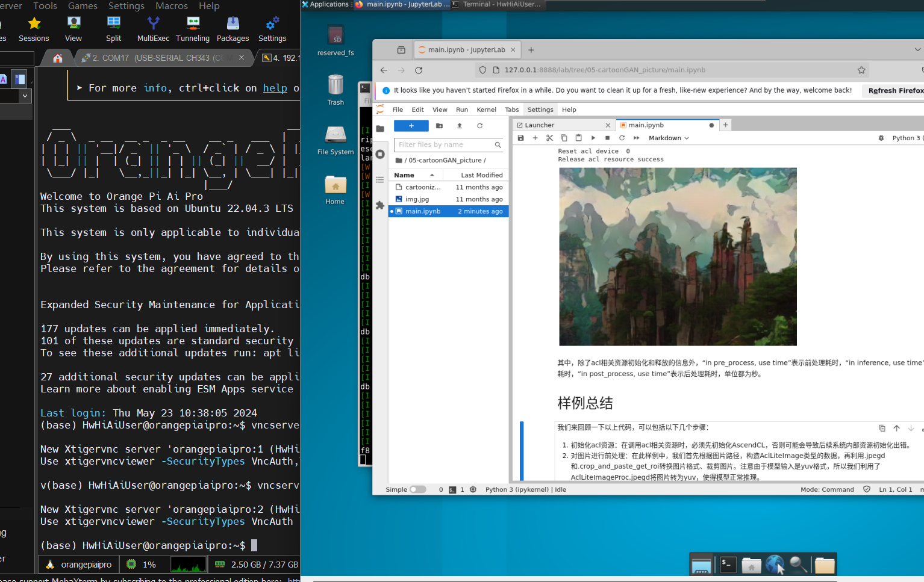Viewport: 924px width, 582px height.
Task: Sort files by Name column header
Action: (416, 175)
